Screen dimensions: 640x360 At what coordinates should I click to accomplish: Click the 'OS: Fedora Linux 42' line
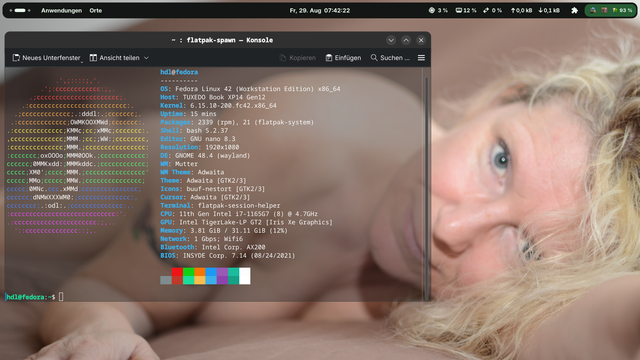coord(250,89)
